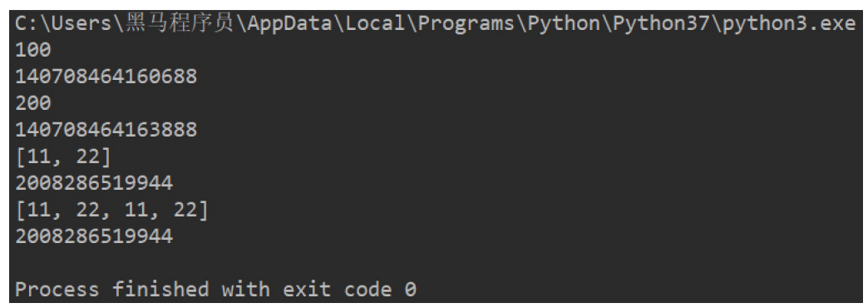Select the output line showing 100

click(x=32, y=50)
